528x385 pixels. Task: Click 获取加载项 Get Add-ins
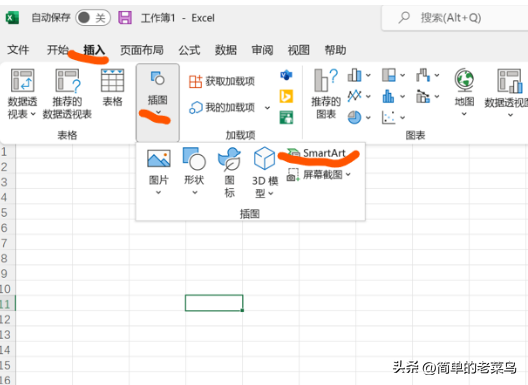(222, 81)
